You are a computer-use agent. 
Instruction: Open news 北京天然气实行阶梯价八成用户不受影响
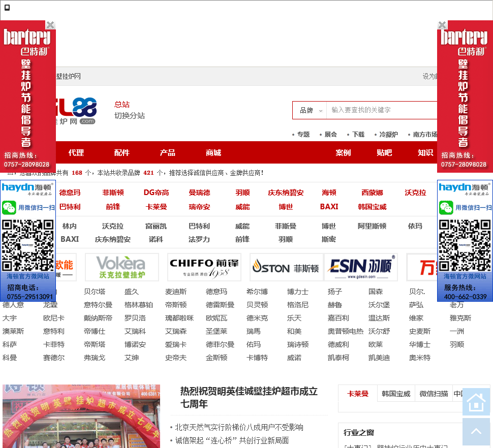coord(239,427)
